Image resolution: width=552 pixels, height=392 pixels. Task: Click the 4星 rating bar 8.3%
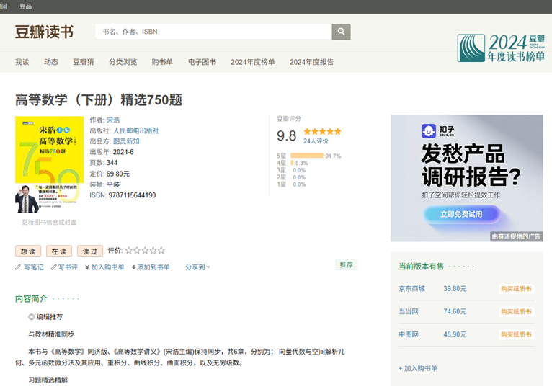[x=292, y=163]
